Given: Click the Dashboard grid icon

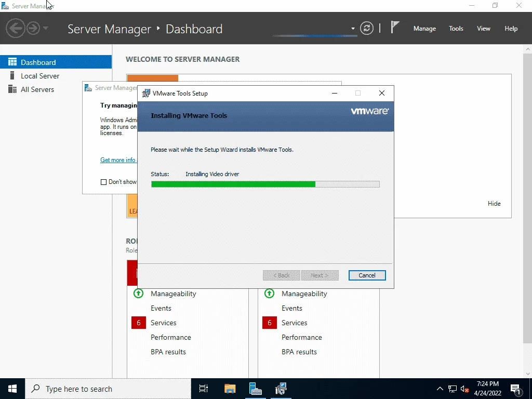Looking at the screenshot, I should [12, 62].
